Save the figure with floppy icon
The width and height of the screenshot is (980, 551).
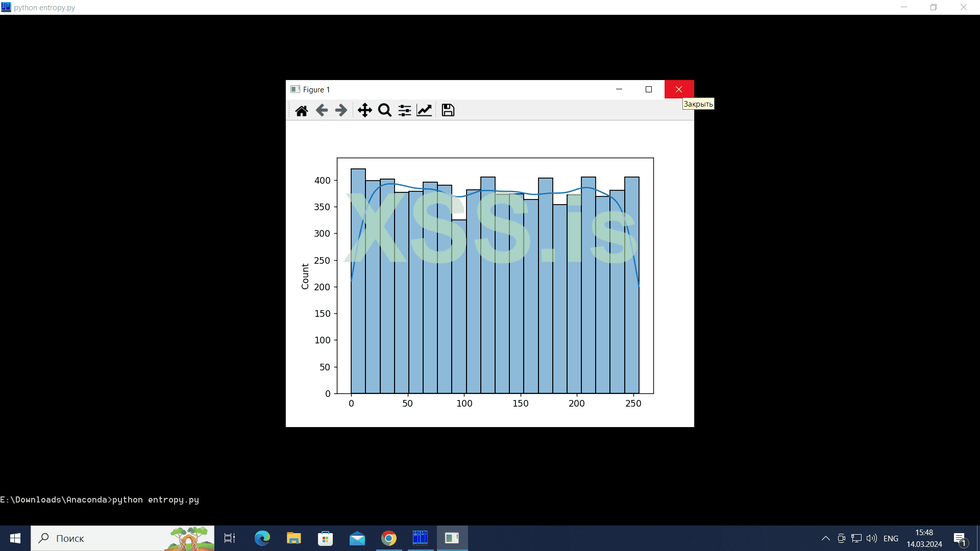448,110
